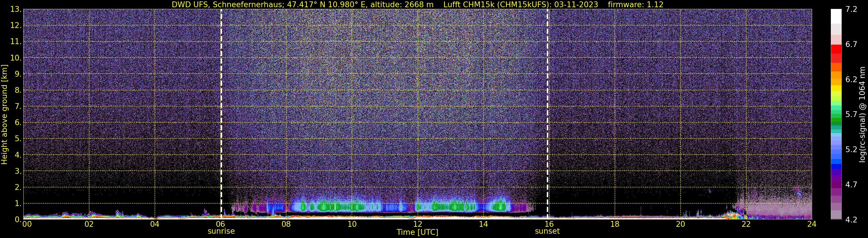Click the height axis tick "3."

coord(18,171)
